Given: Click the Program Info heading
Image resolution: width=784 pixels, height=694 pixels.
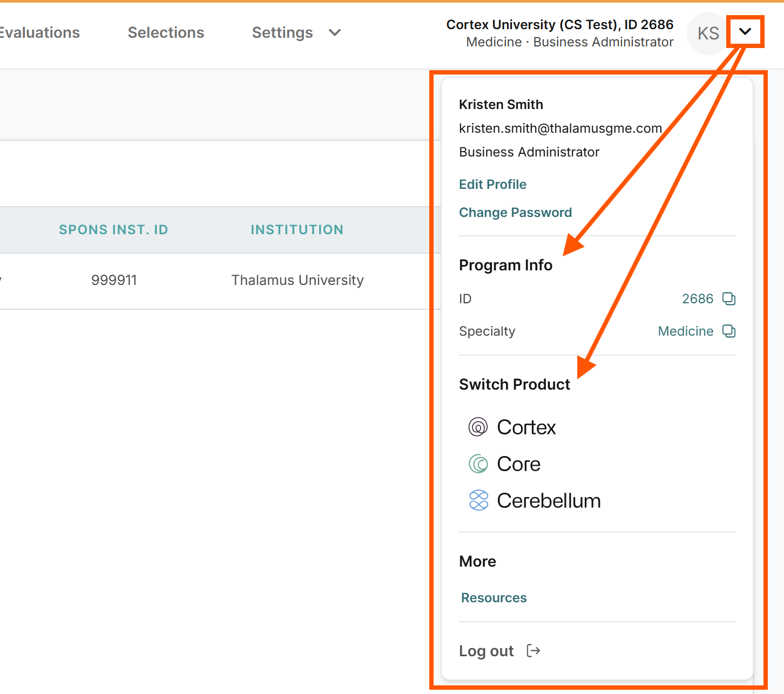Looking at the screenshot, I should point(505,265).
